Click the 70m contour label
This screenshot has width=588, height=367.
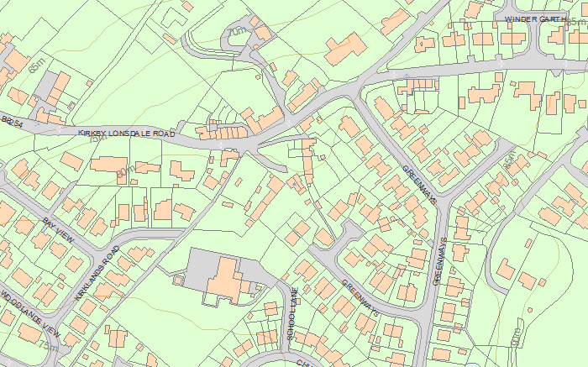[x=237, y=31]
